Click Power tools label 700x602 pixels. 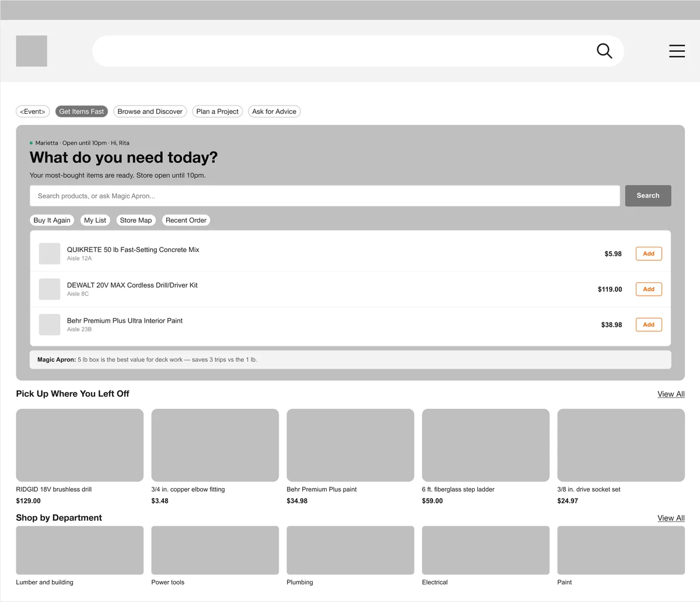(x=168, y=582)
